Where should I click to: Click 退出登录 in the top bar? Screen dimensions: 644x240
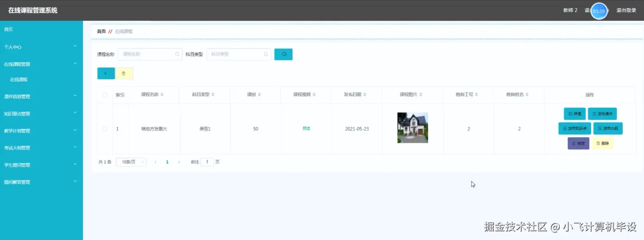626,11
